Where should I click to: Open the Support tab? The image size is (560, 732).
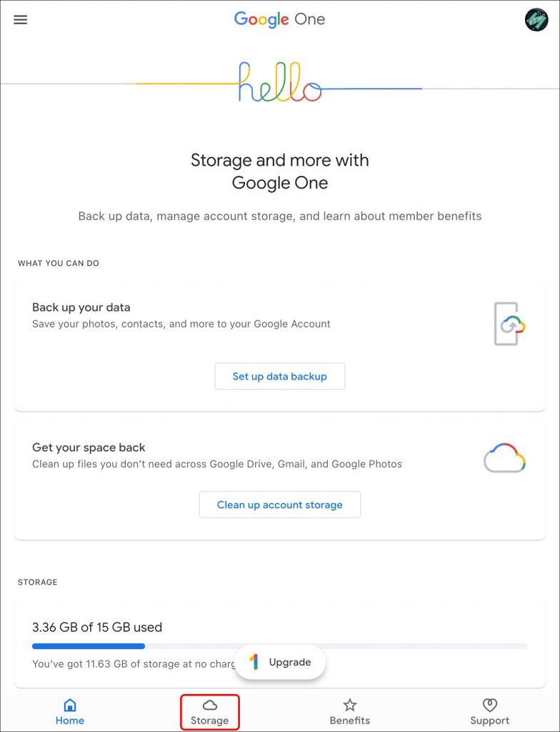(x=489, y=712)
